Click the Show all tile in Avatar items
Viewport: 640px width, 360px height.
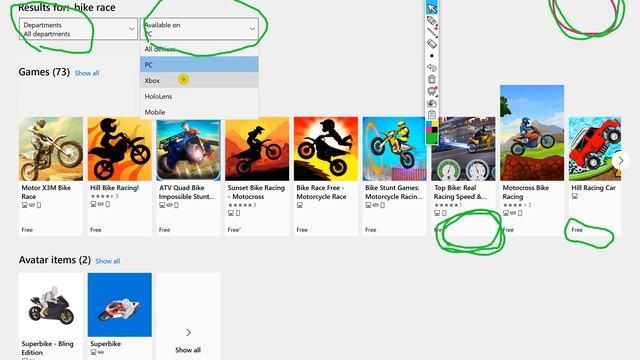tap(188, 317)
